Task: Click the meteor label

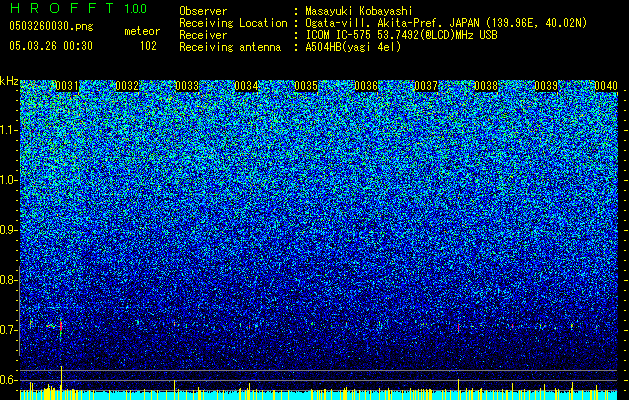Action: [142, 31]
